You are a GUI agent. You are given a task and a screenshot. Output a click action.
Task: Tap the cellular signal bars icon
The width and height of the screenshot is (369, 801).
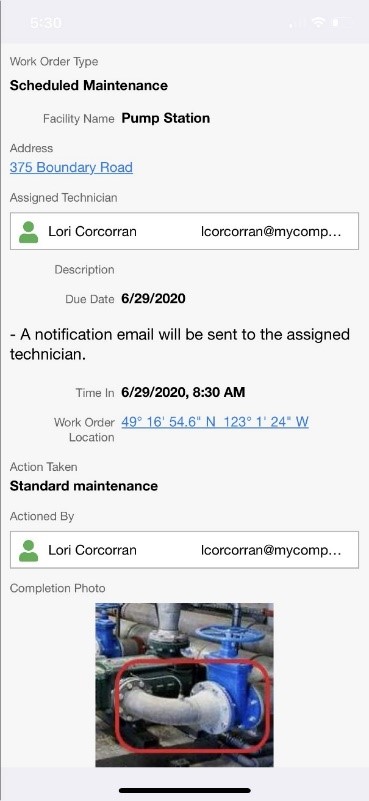point(298,23)
